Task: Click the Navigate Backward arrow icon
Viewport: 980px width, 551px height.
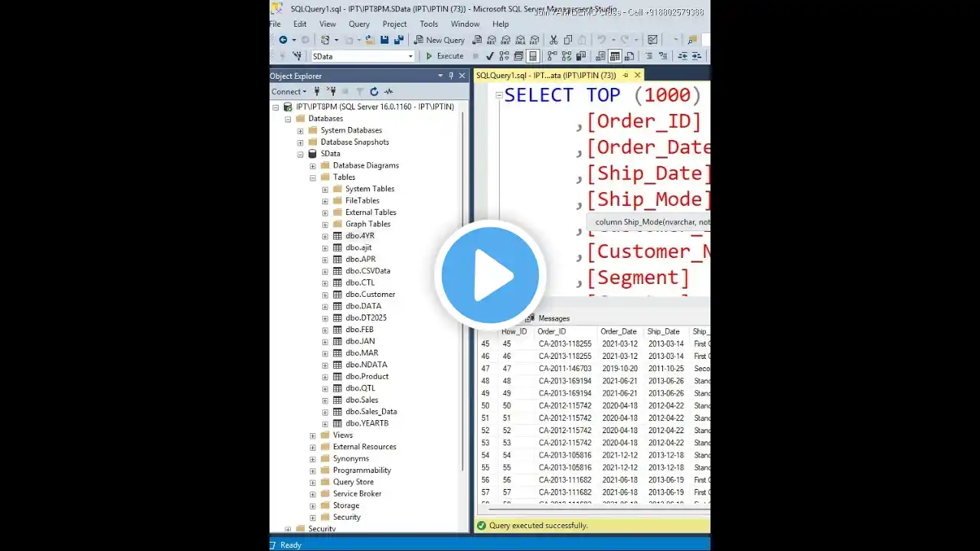Action: click(x=283, y=40)
